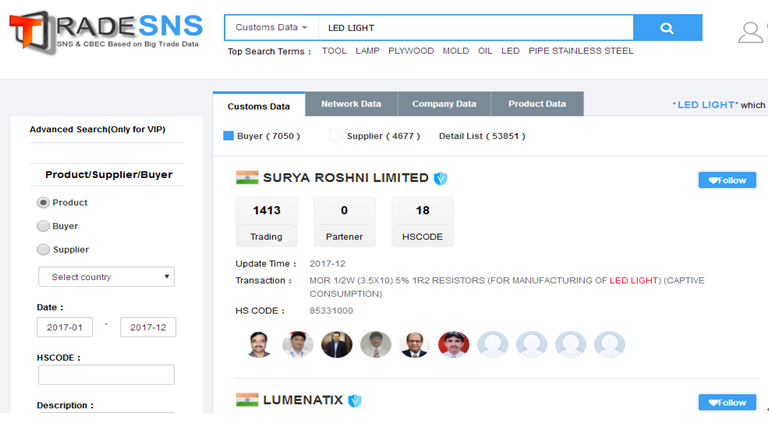Screen dimensions: 769x421
Task: Select the Supplier radio button
Action: pyautogui.click(x=43, y=249)
